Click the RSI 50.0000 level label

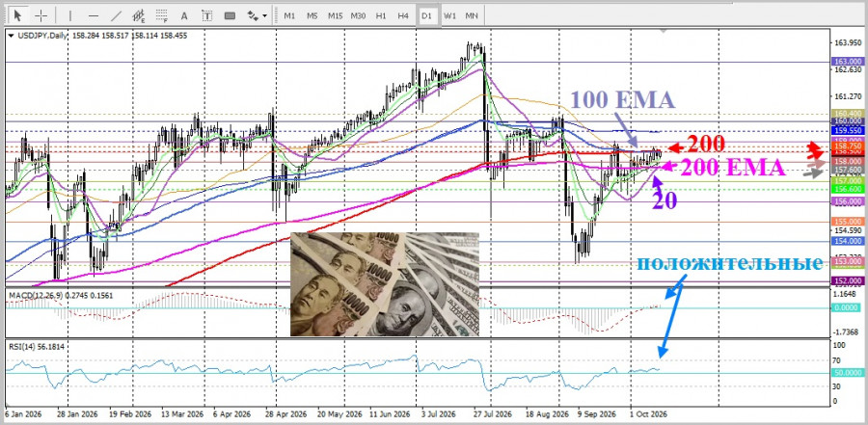click(x=848, y=372)
